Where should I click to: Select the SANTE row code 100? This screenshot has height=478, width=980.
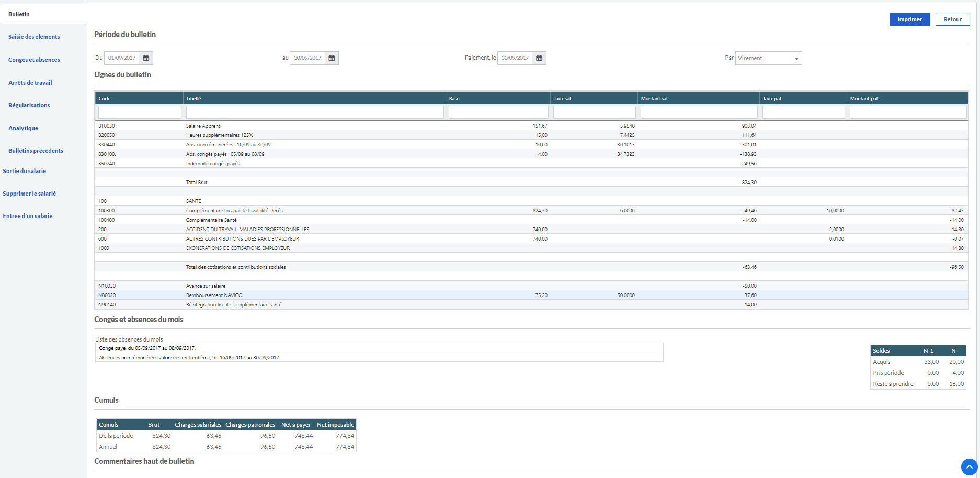532,201
